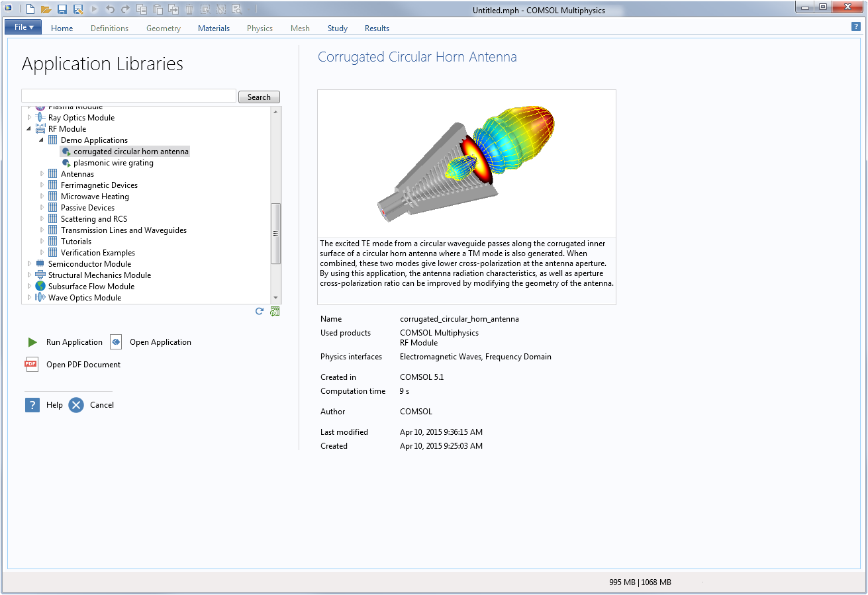
Task: Click the Duplicate icon in toolbar
Action: 173,9
